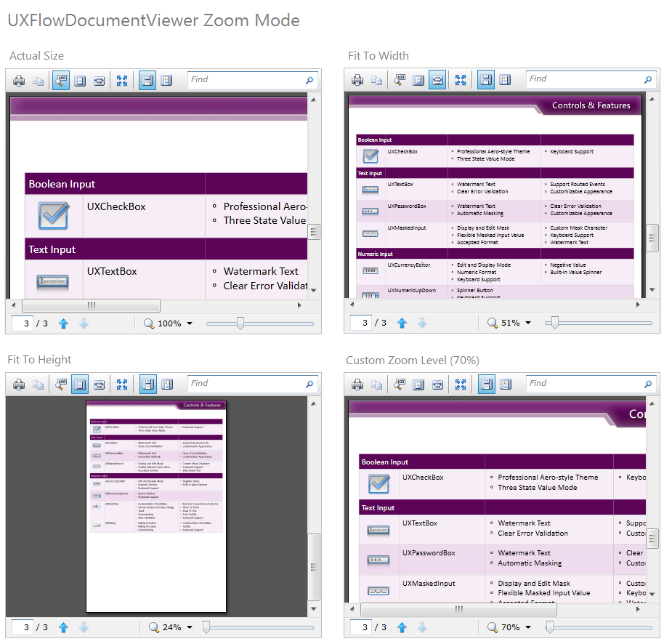Click the search magnifier in the Custom Zoom Level viewer

point(648,384)
